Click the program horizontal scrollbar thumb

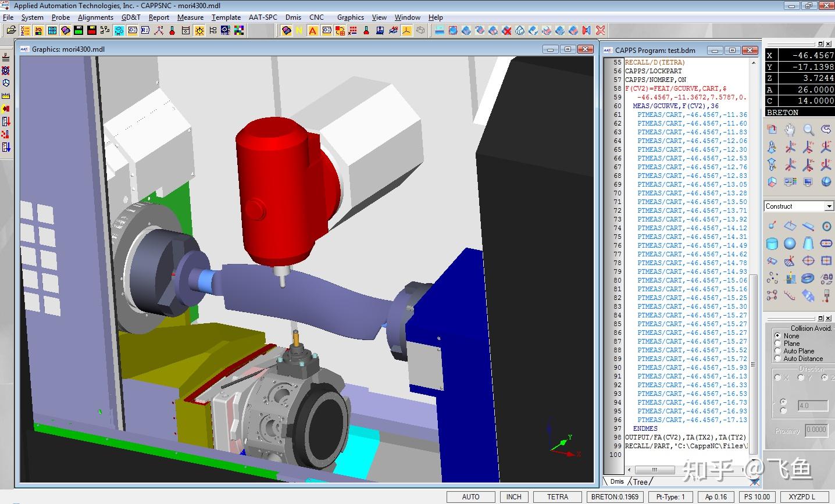[654, 470]
